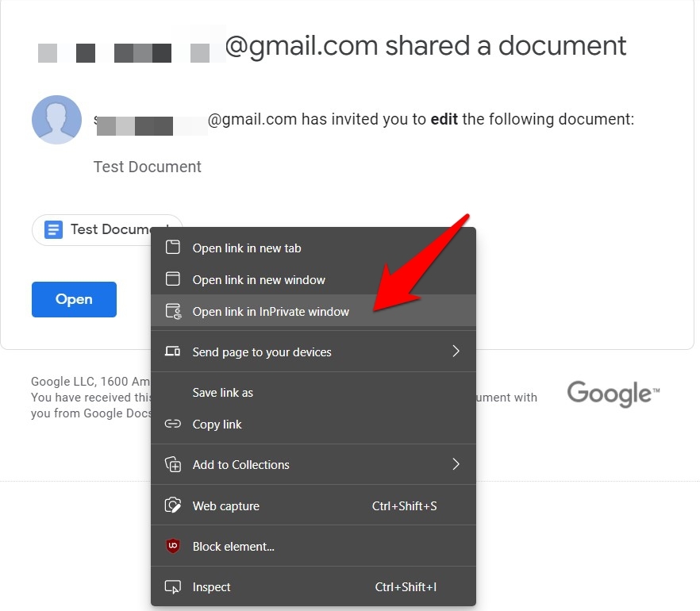Click the Inspect cursor icon
Image resolution: width=700 pixels, height=611 pixels.
173,586
